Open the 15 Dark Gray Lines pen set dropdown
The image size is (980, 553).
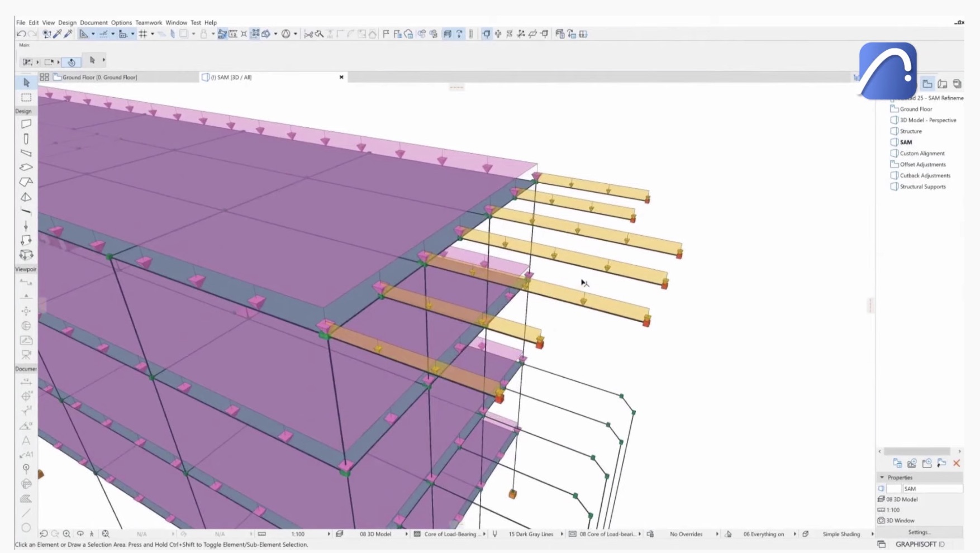(531, 534)
